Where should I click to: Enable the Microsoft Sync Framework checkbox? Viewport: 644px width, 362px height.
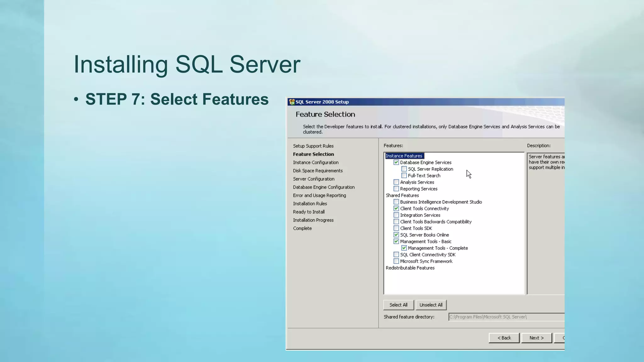click(396, 261)
